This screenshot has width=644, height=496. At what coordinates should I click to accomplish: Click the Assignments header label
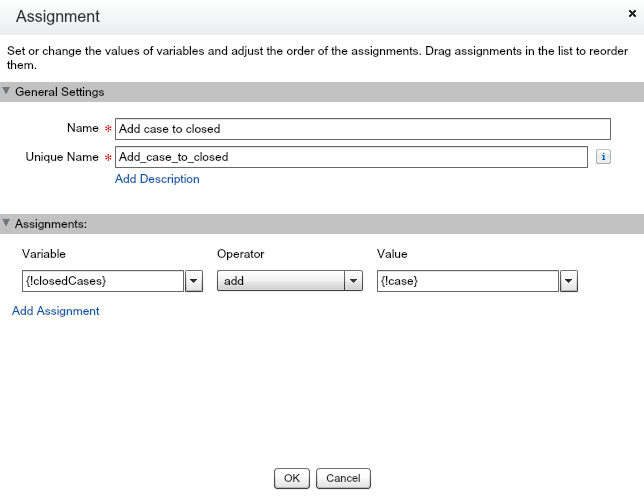(x=51, y=223)
